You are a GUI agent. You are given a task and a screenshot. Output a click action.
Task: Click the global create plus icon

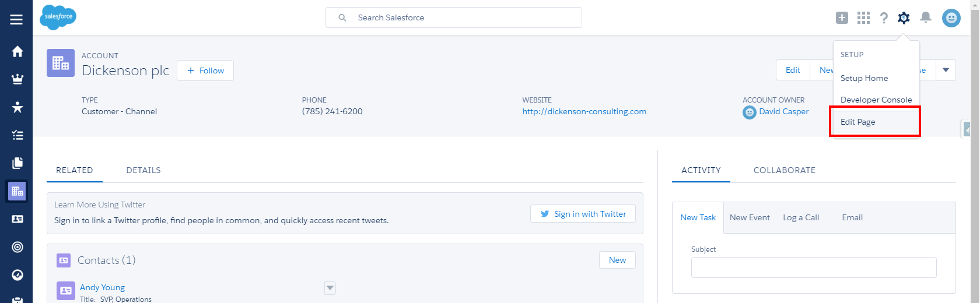pyautogui.click(x=842, y=18)
